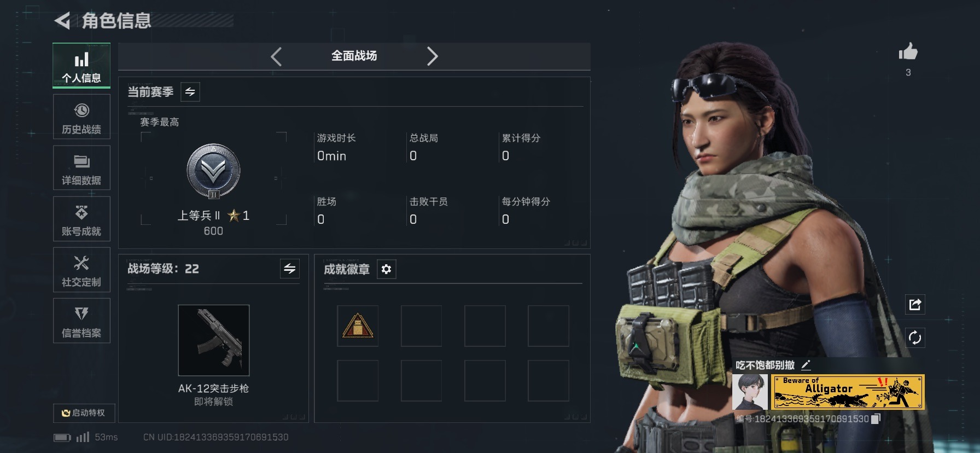Toggle the 战场等级 swap button
The height and width of the screenshot is (453, 980).
point(290,269)
